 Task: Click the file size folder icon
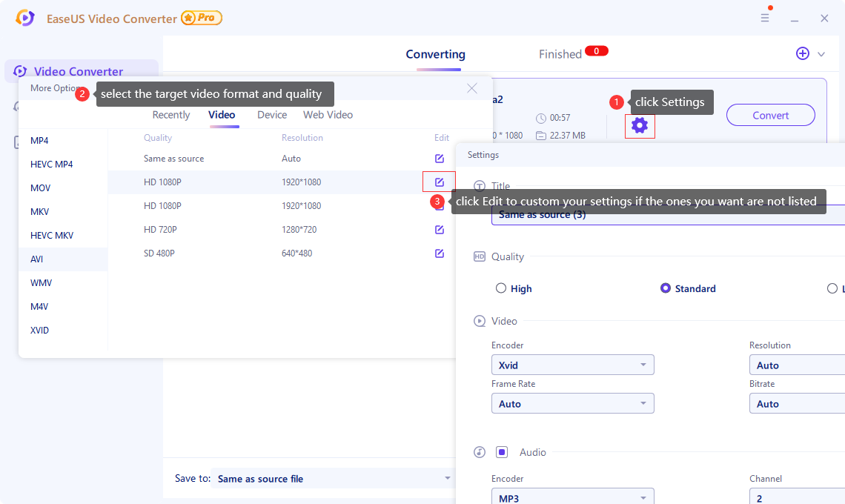click(x=540, y=136)
